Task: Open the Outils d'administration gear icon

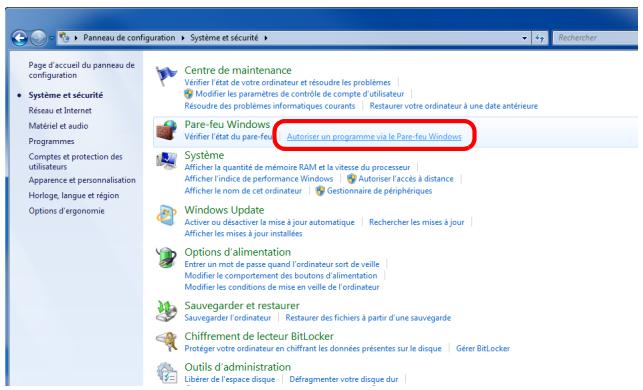Action: [x=166, y=372]
